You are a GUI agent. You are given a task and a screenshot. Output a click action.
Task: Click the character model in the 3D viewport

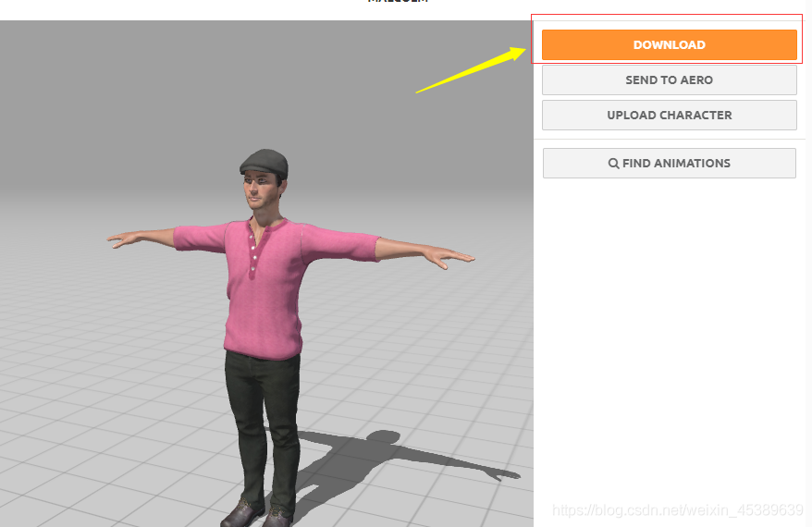tap(265, 290)
